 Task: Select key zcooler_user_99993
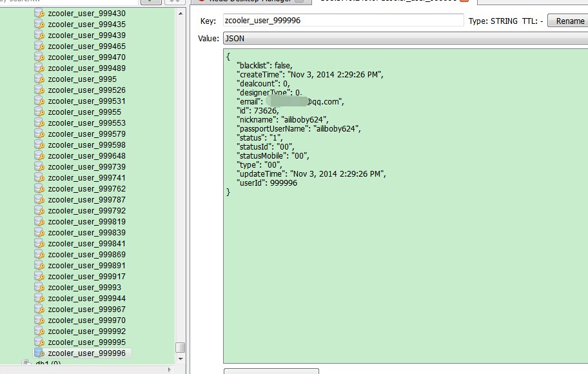(84, 288)
